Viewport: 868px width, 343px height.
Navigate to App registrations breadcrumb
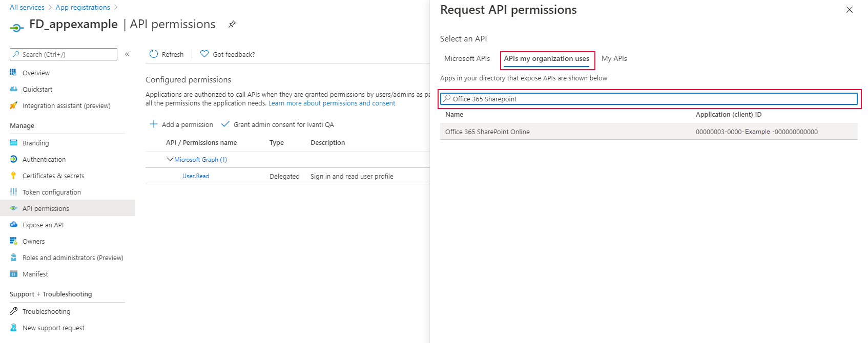(82, 7)
